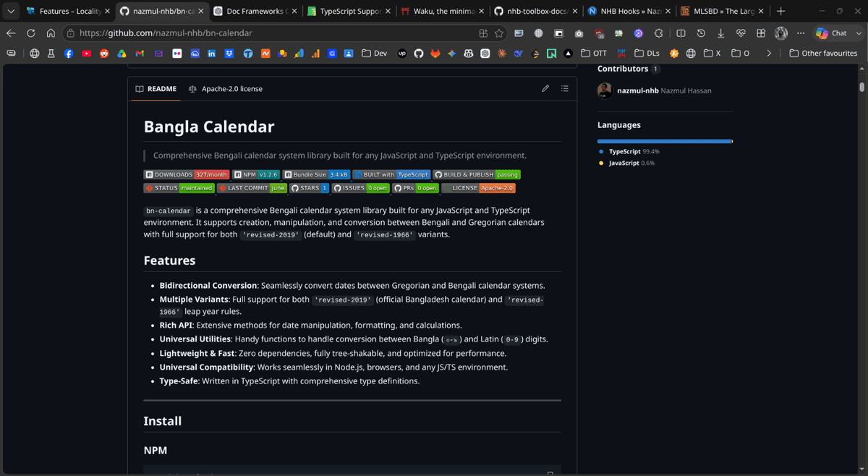Image resolution: width=868 pixels, height=476 pixels.
Task: Click the address bar URL field
Action: click(268, 33)
